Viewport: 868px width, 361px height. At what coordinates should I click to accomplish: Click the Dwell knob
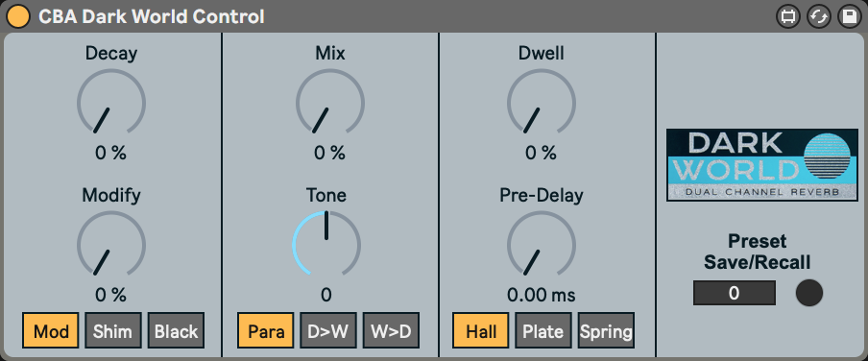[x=542, y=103]
